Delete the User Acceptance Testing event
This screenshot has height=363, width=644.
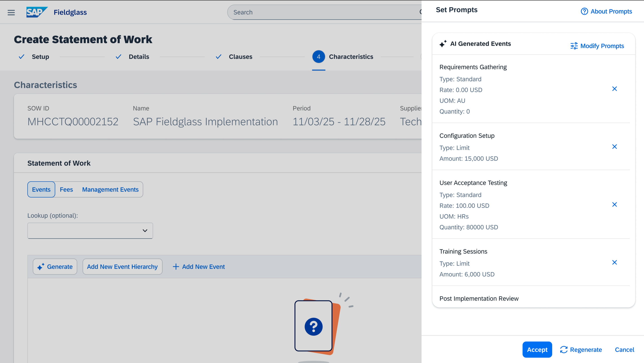[x=614, y=205]
